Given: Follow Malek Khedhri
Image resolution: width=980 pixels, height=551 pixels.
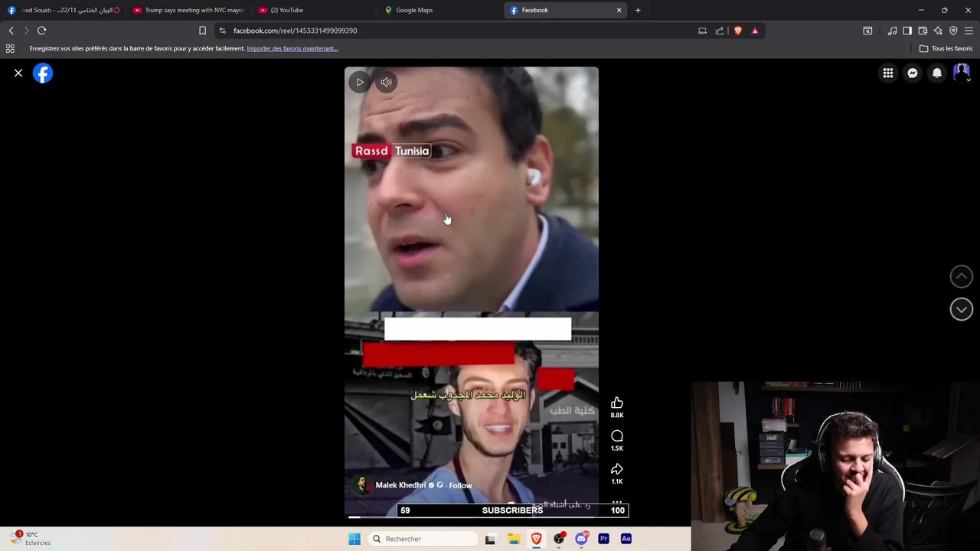Looking at the screenshot, I should click(x=460, y=485).
